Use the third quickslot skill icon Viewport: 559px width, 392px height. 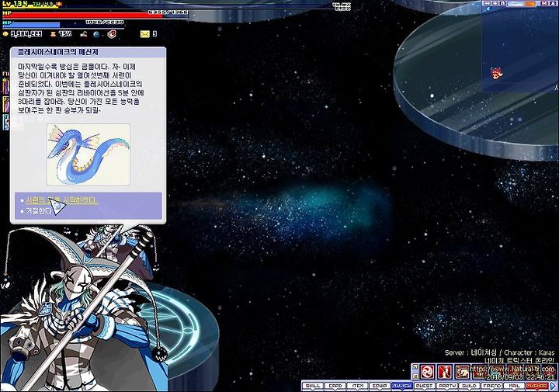click(463, 372)
